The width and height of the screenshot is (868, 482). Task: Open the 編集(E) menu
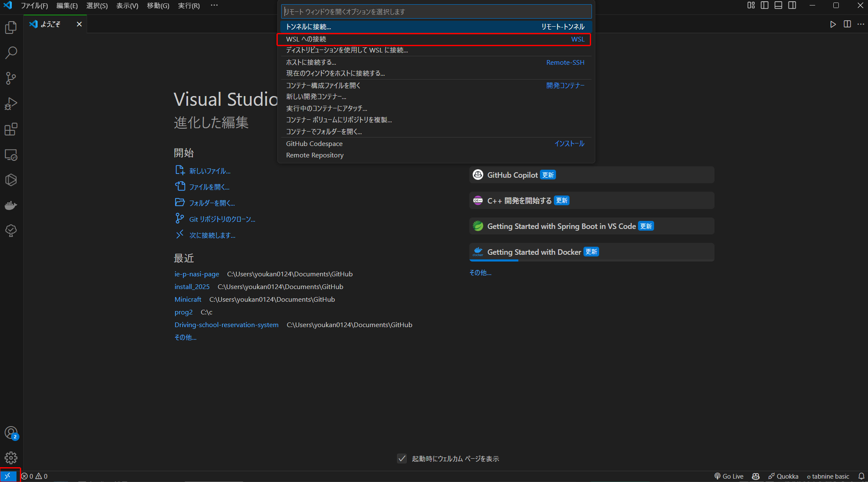click(x=67, y=6)
